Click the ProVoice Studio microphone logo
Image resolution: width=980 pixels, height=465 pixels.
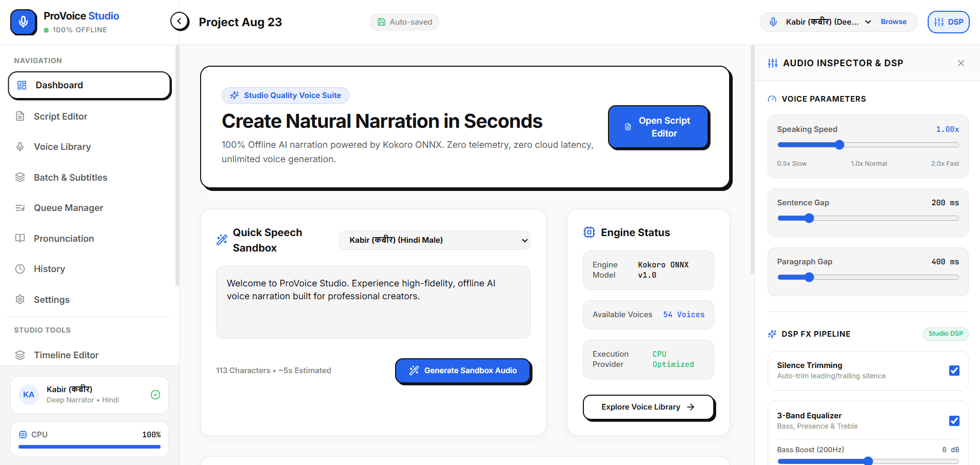tap(23, 22)
